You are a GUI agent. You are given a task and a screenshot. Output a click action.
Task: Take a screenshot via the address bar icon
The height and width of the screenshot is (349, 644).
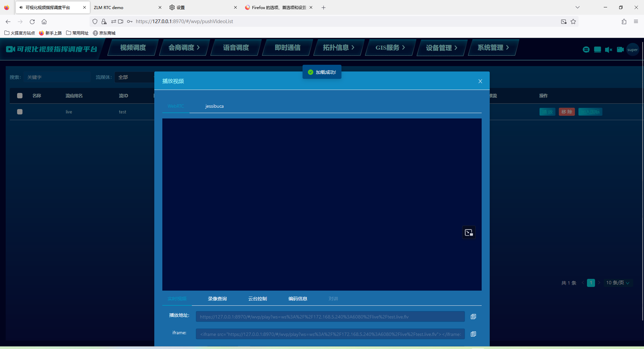[564, 21]
